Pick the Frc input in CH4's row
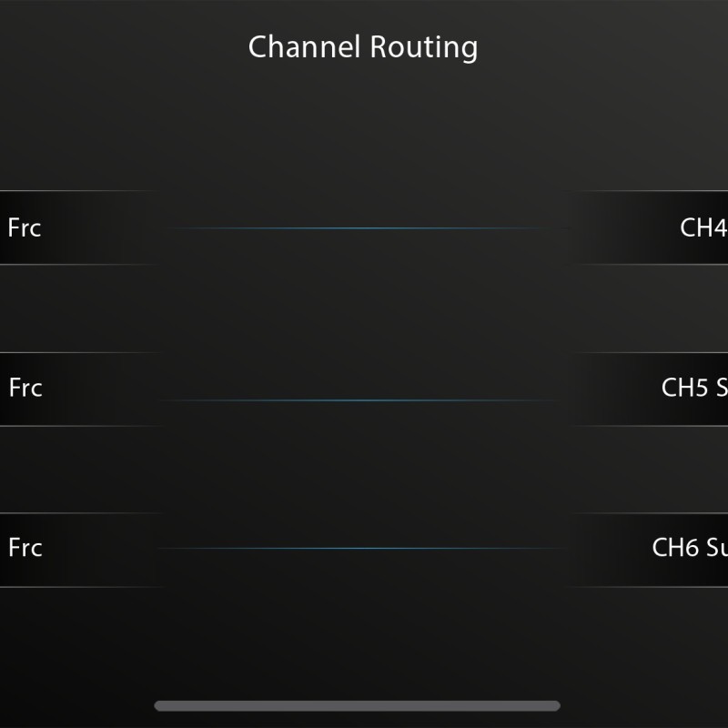This screenshot has height=728, width=728. tap(25, 227)
